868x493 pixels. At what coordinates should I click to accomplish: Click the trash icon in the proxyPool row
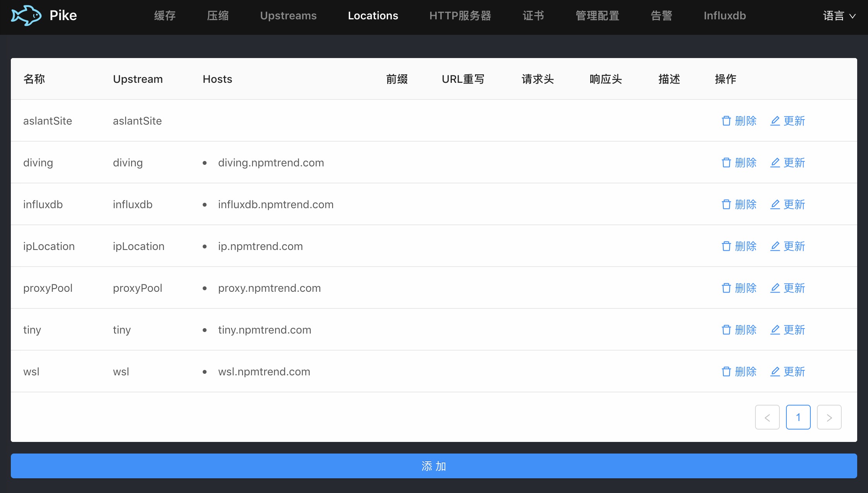[x=726, y=288]
